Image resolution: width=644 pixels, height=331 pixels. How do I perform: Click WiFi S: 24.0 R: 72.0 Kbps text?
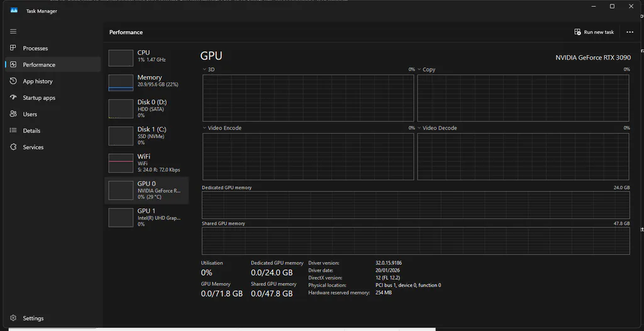point(158,170)
